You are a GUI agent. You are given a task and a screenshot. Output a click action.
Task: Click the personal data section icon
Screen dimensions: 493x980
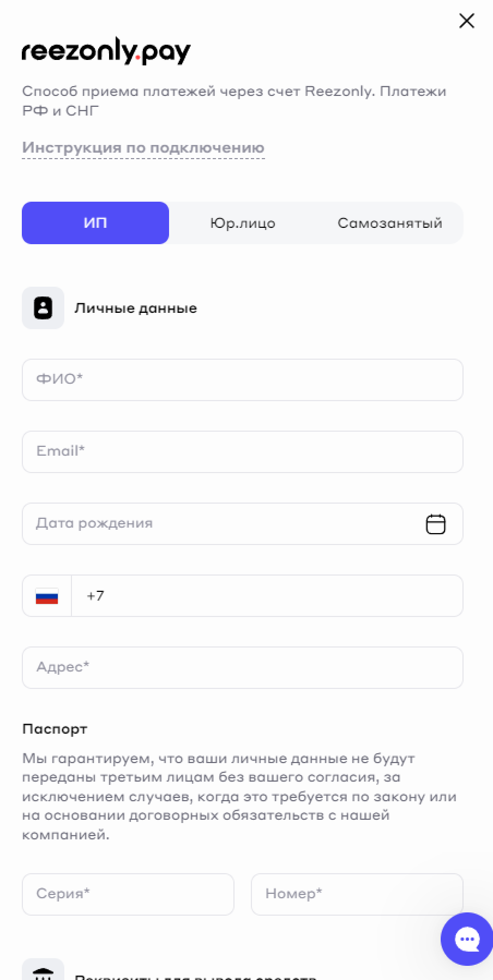point(43,308)
